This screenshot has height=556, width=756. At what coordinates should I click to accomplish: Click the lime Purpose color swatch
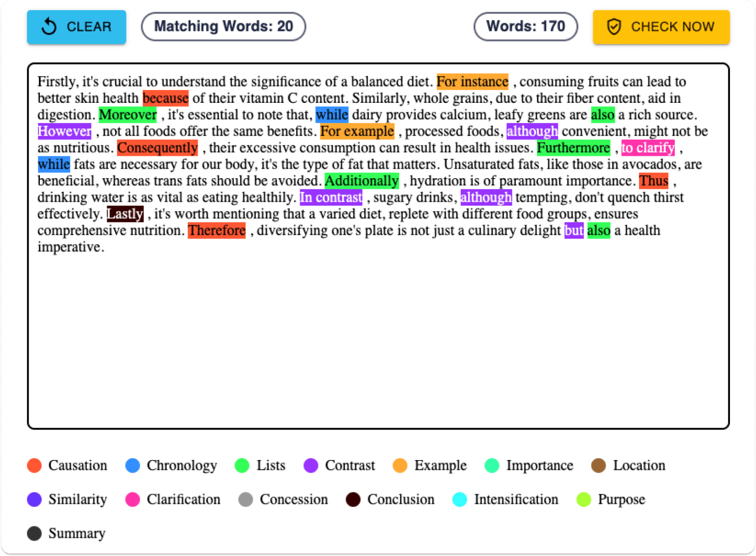(583, 499)
